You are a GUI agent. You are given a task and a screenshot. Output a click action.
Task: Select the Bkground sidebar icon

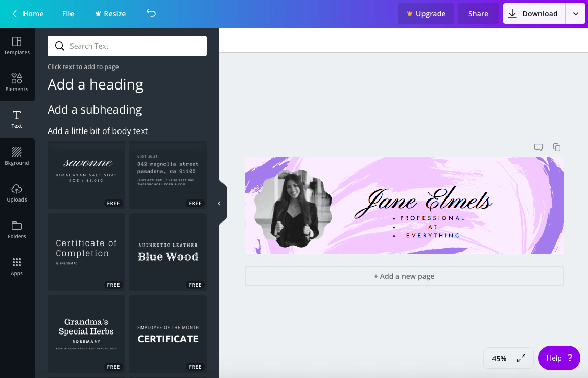coord(17,156)
